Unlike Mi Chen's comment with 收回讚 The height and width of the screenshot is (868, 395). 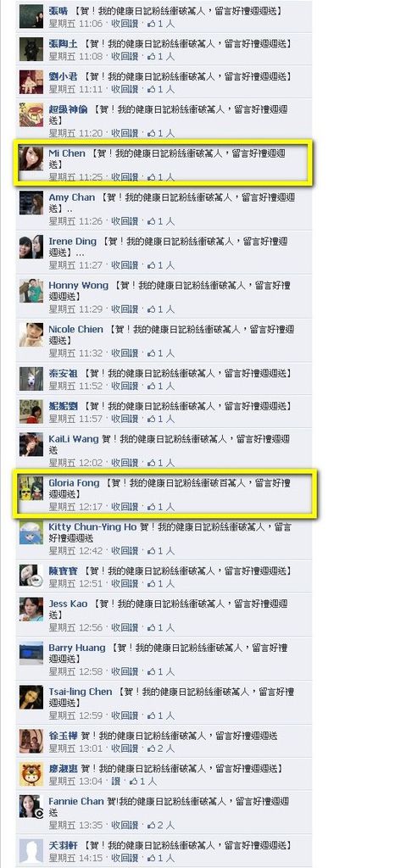click(x=125, y=177)
